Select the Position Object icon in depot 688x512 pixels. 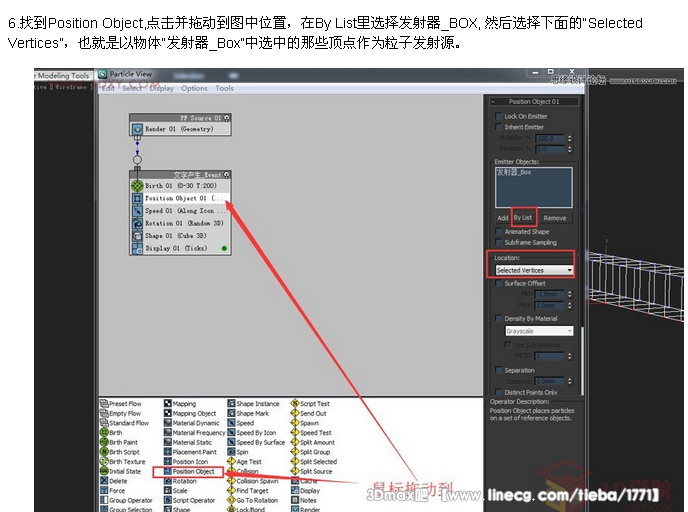(168, 471)
